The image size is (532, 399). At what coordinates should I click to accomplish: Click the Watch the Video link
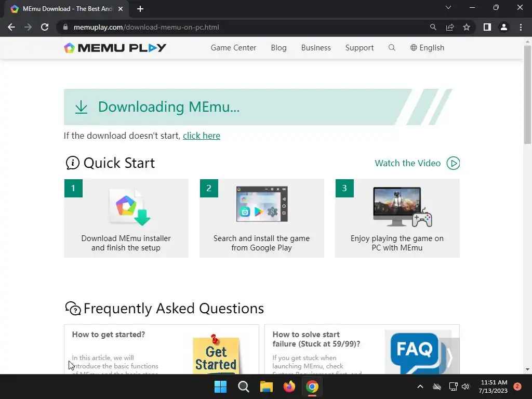coord(407,163)
